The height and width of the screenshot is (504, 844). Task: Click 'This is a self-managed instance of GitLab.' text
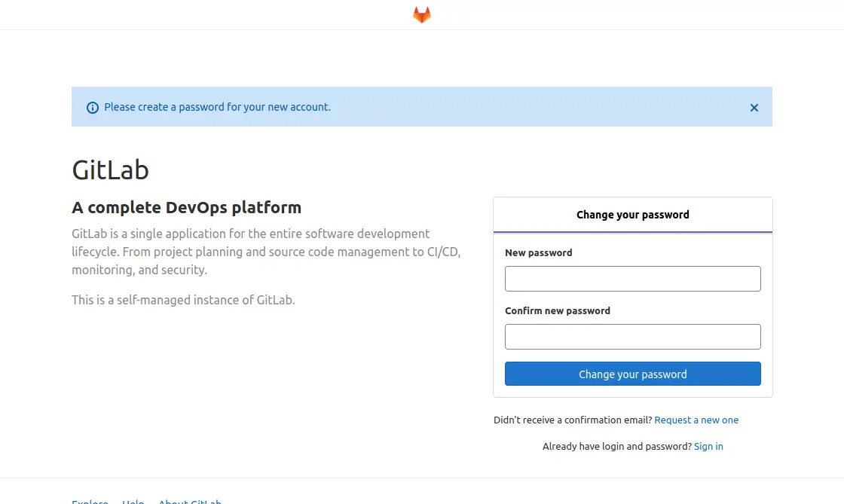tap(183, 300)
